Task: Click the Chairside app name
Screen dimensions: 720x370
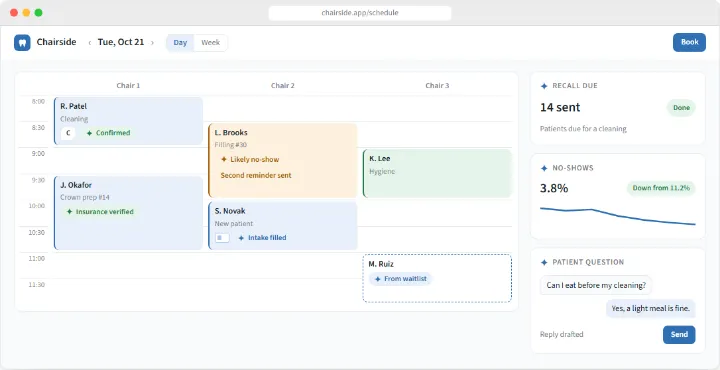Action: [56, 42]
